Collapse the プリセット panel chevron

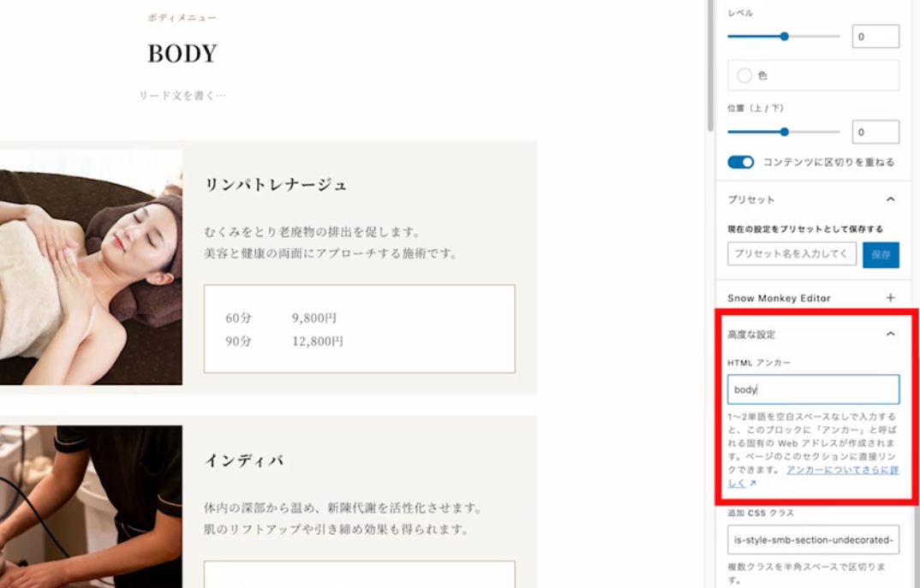(x=890, y=199)
